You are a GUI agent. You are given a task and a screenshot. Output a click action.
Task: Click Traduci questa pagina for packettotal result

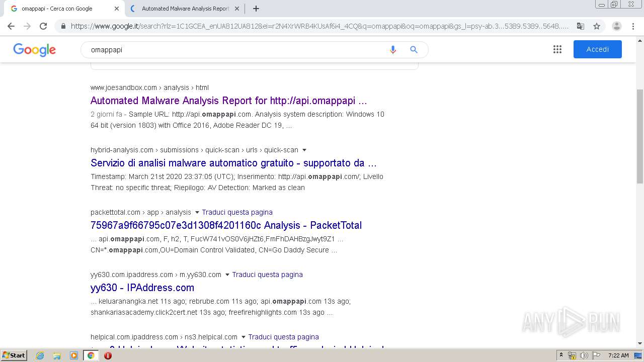pyautogui.click(x=237, y=212)
